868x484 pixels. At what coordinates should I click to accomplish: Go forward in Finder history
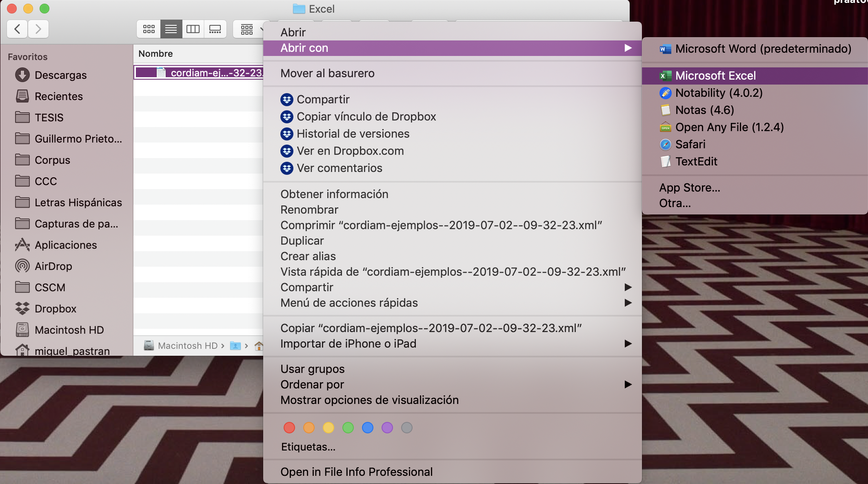[x=38, y=29]
